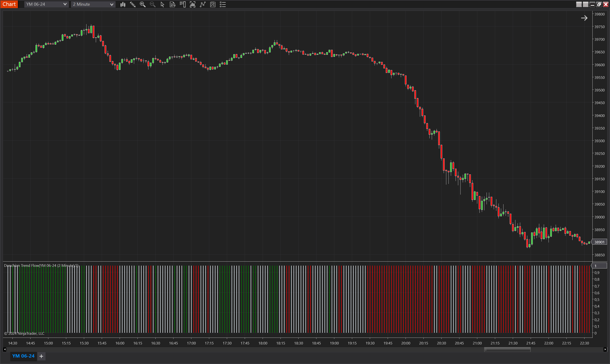Click the 0,9 indicator scale label
610x364 pixels.
[597, 273]
